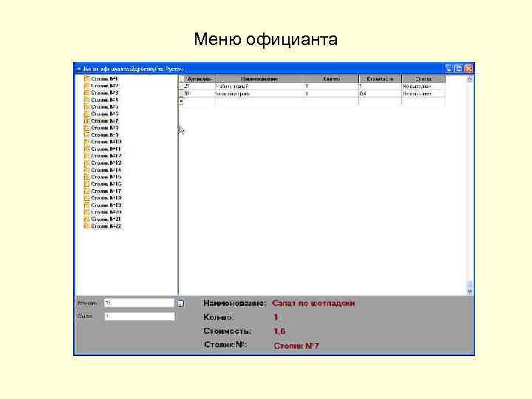Click the cost cell showing 0,4
This screenshot has width=532, height=399.
(380, 94)
